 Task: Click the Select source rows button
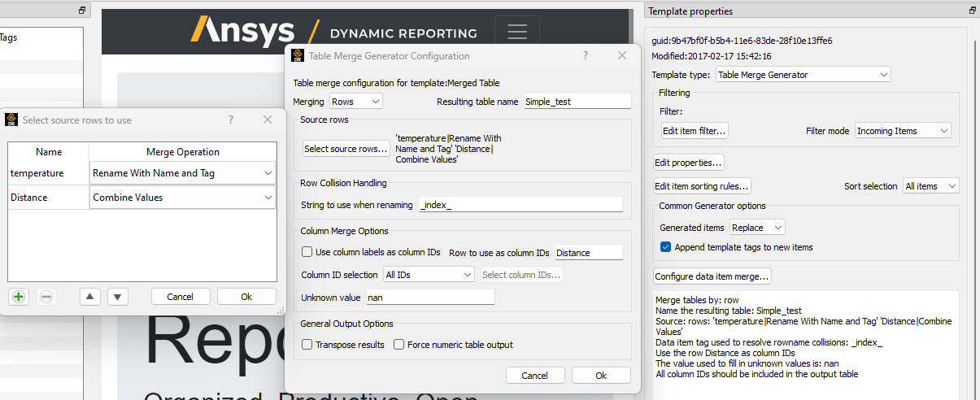pos(346,149)
